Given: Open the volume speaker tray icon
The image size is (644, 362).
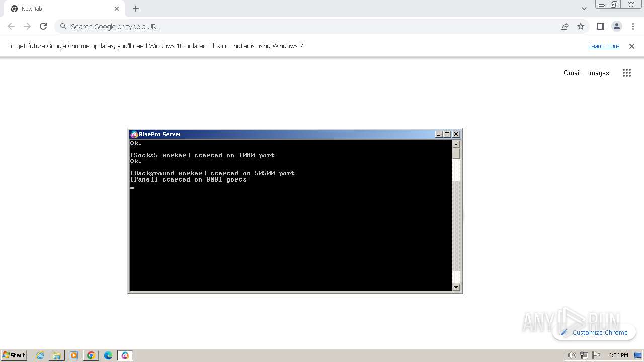Looking at the screenshot, I should [x=572, y=355].
